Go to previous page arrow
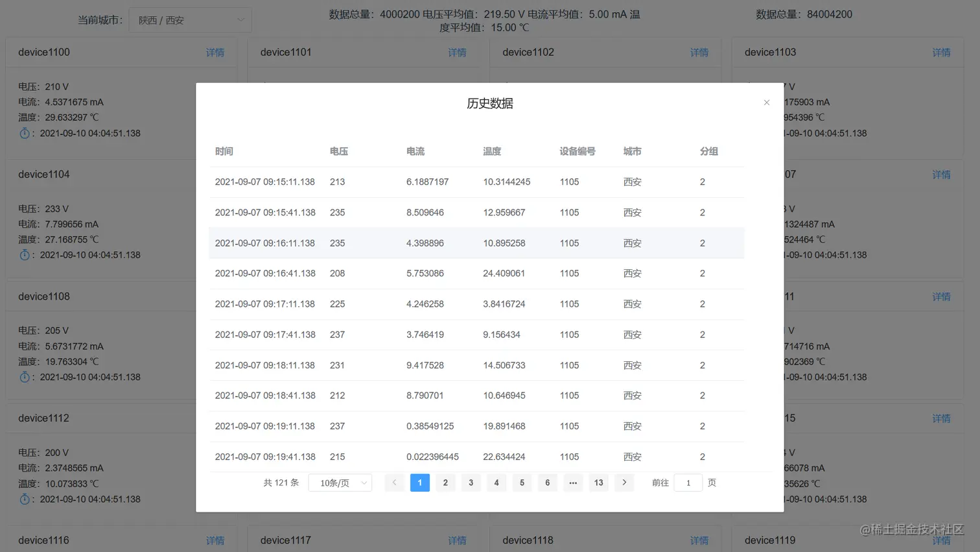 click(x=394, y=483)
